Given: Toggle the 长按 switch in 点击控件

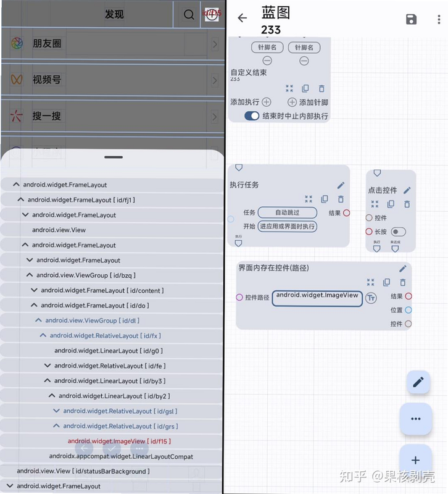Looking at the screenshot, I should [398, 232].
